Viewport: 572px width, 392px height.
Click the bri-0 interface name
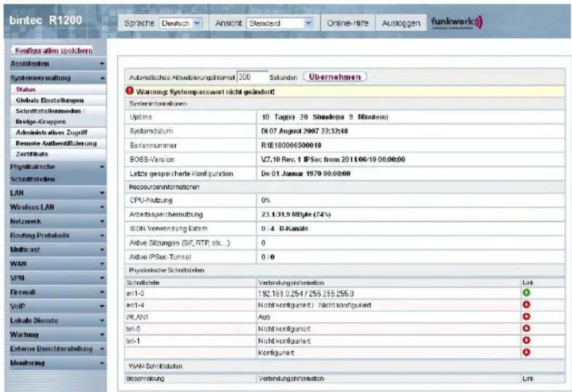tap(133, 329)
